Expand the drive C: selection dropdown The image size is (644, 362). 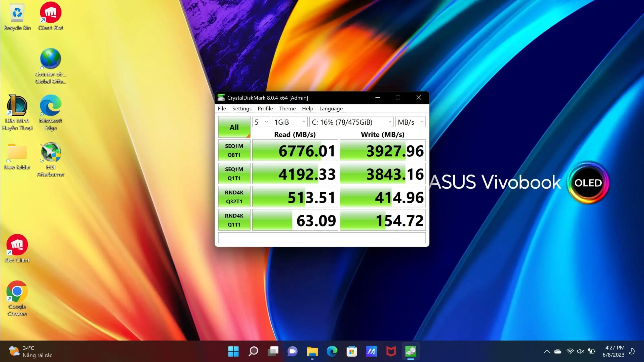coord(351,122)
